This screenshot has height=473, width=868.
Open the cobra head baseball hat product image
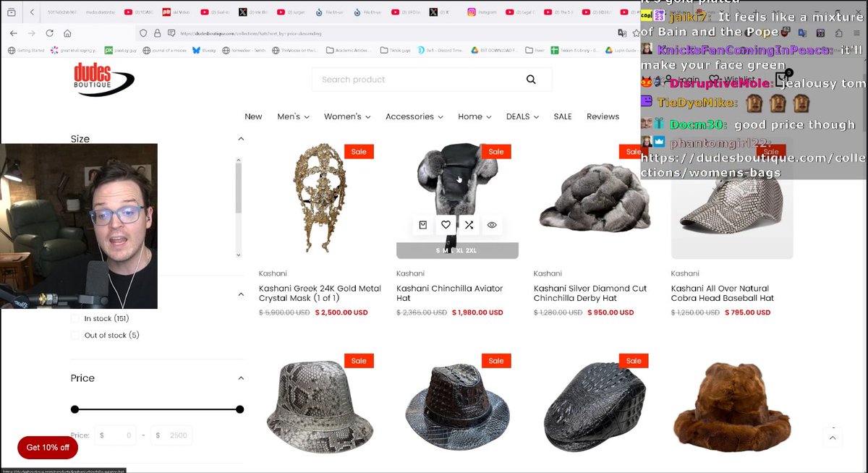(732, 197)
